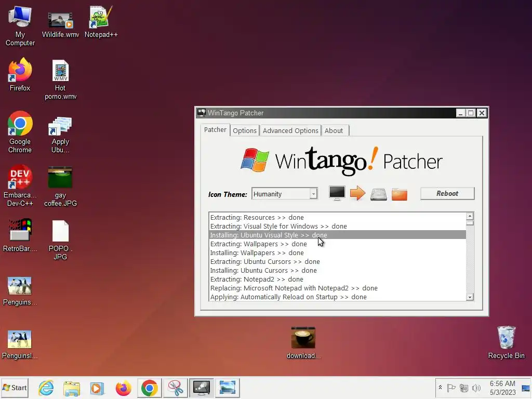Maximize the WinTango Patcher window
The width and height of the screenshot is (532, 399).
[x=471, y=113]
